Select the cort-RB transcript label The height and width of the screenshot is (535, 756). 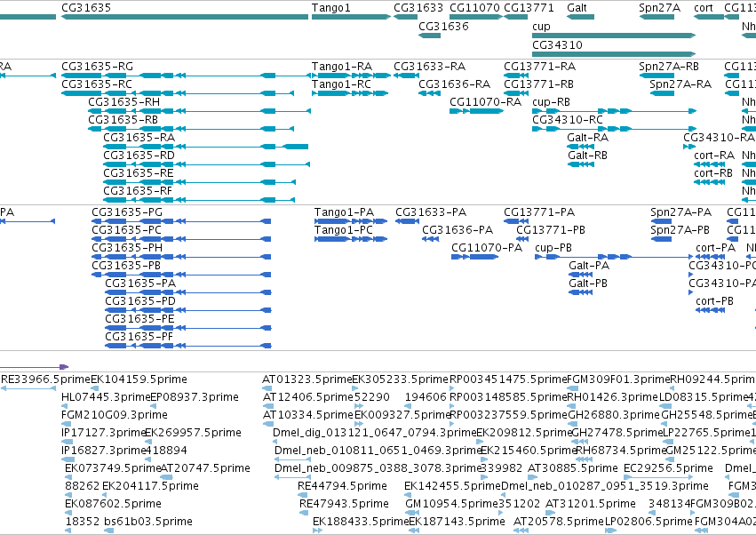(713, 173)
